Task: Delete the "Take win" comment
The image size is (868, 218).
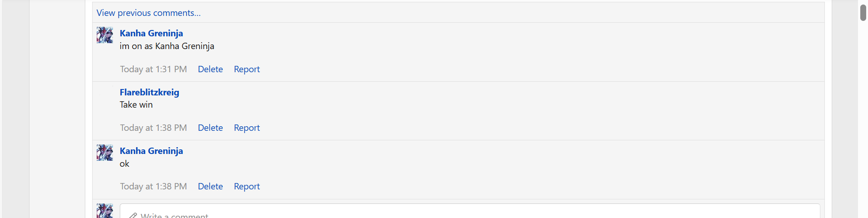Action: (210, 128)
